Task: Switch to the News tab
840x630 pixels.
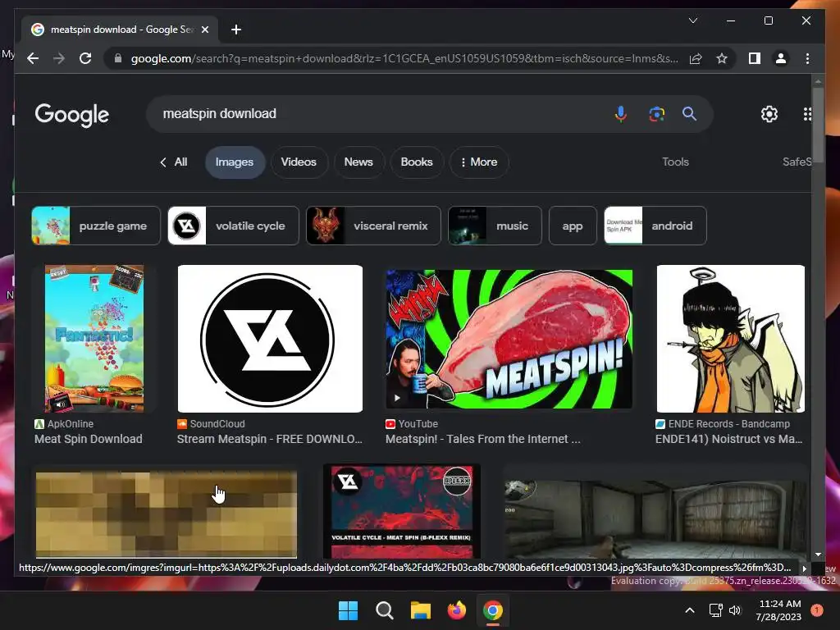Action: pos(358,162)
